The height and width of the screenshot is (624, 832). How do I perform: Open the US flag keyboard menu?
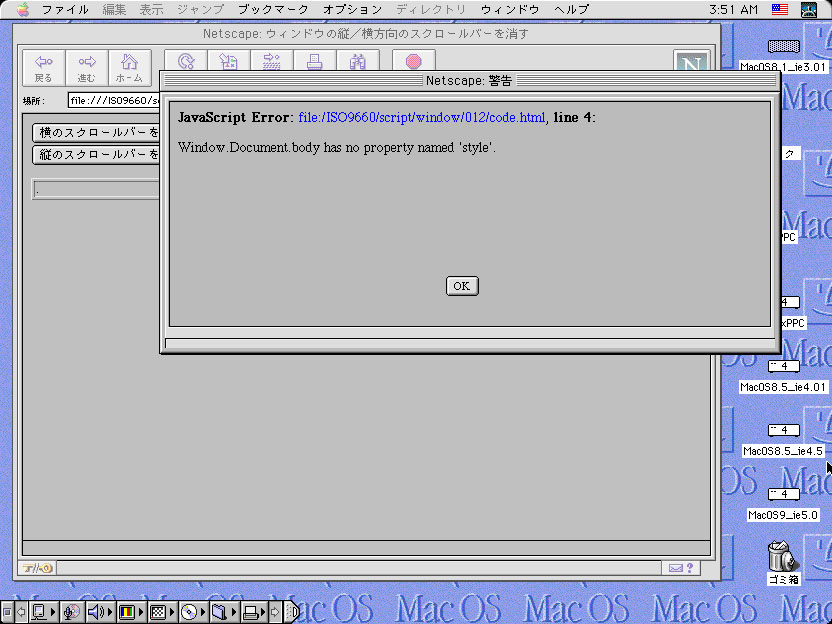point(779,10)
